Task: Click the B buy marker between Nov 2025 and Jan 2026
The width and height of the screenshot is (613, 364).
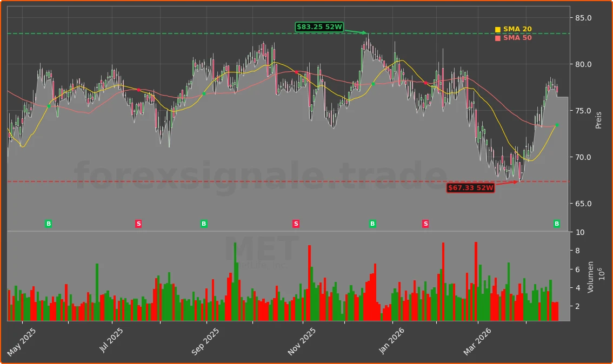Action: pyautogui.click(x=372, y=224)
